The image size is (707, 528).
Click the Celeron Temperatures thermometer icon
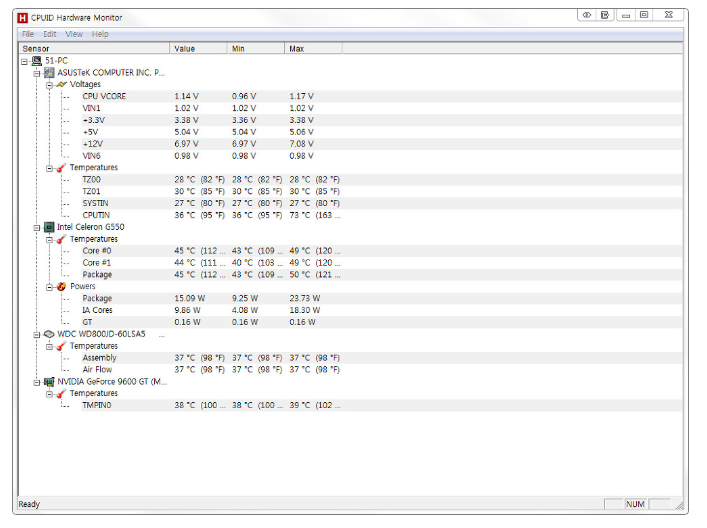61,239
